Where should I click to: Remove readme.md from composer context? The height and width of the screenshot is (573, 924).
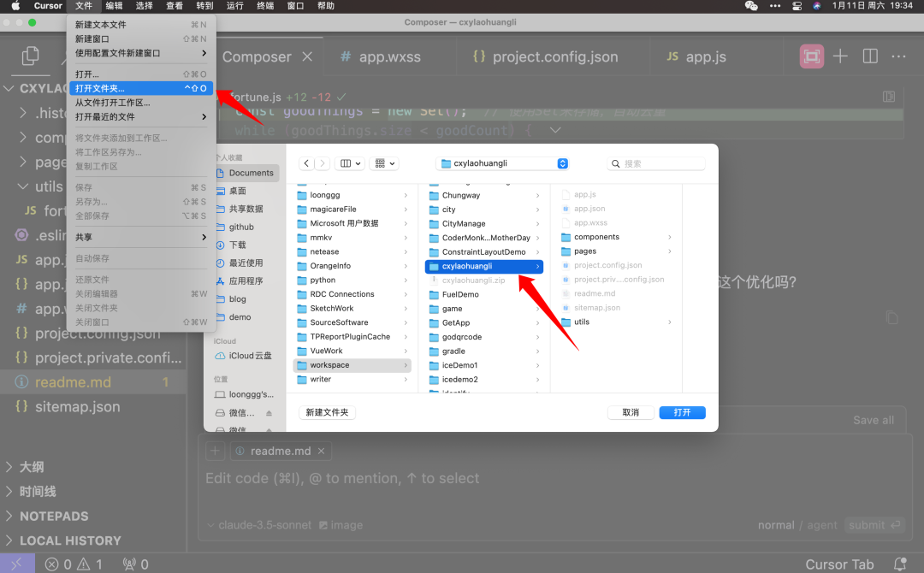click(x=321, y=451)
